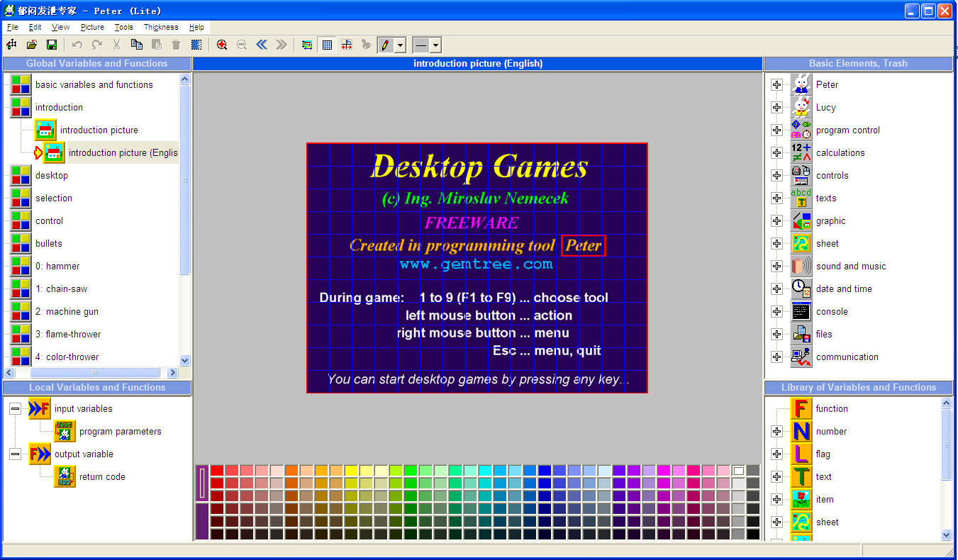Expand the 'sound and music' node
Viewport: 958px width, 560px height.
(x=777, y=266)
